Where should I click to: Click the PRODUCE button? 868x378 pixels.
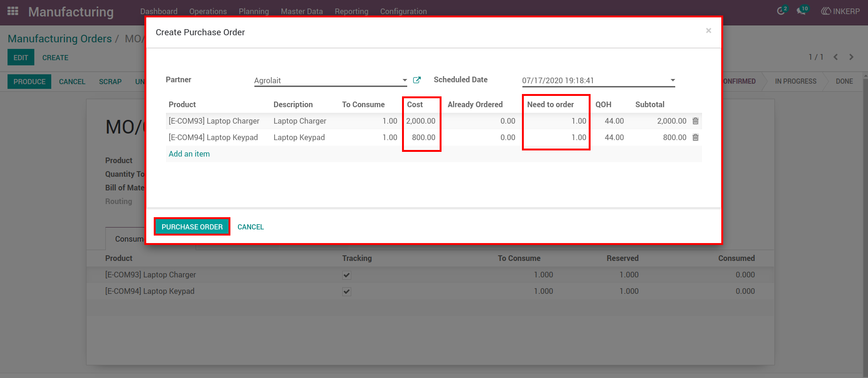click(x=29, y=81)
